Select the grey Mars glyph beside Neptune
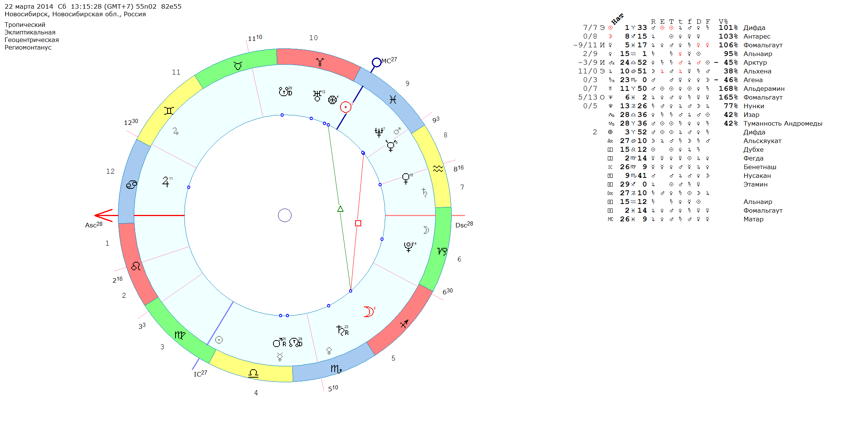 click(x=397, y=131)
